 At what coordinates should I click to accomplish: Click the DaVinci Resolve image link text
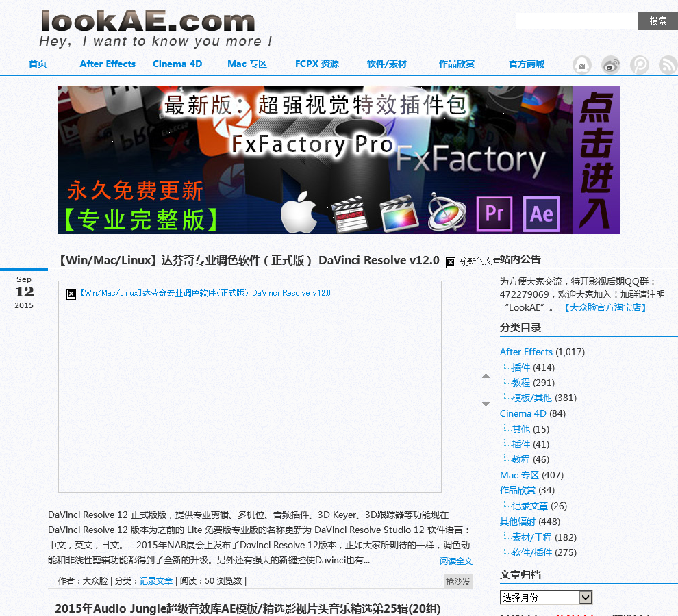click(x=205, y=293)
